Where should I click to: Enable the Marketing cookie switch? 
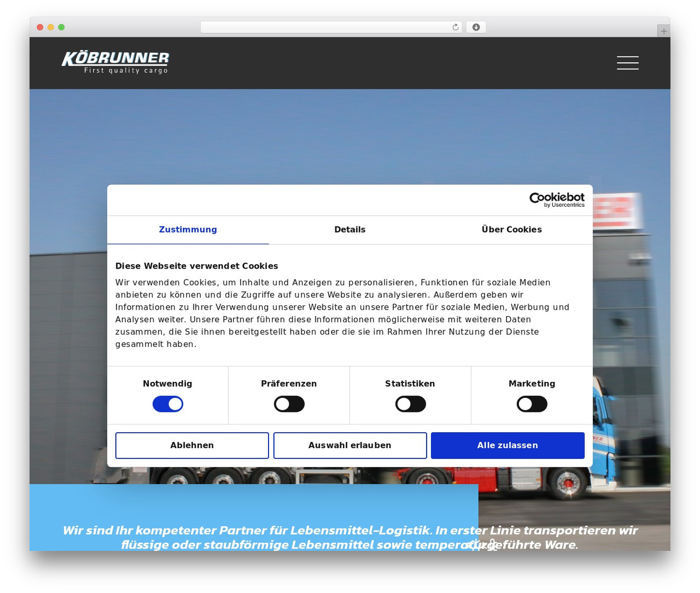point(532,404)
